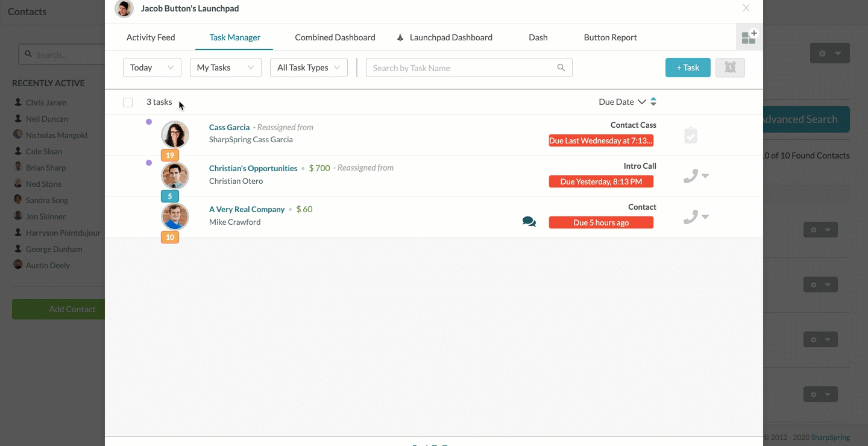The height and width of the screenshot is (446, 868).
Task: Switch to the Activity Feed tab
Action: pos(151,37)
